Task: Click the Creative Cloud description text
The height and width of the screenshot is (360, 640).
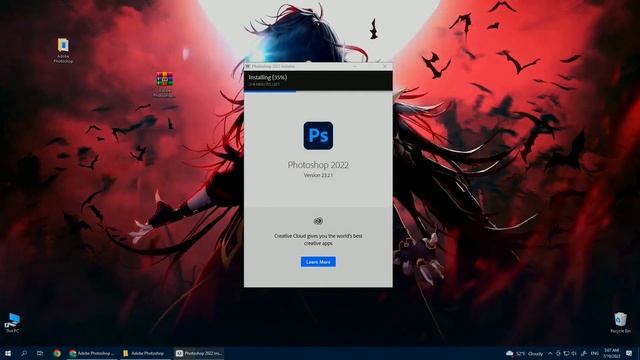Action: [x=318, y=240]
